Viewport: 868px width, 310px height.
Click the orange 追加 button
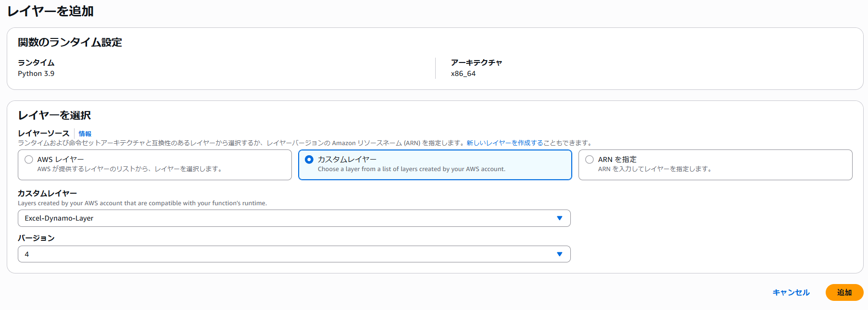coord(844,292)
